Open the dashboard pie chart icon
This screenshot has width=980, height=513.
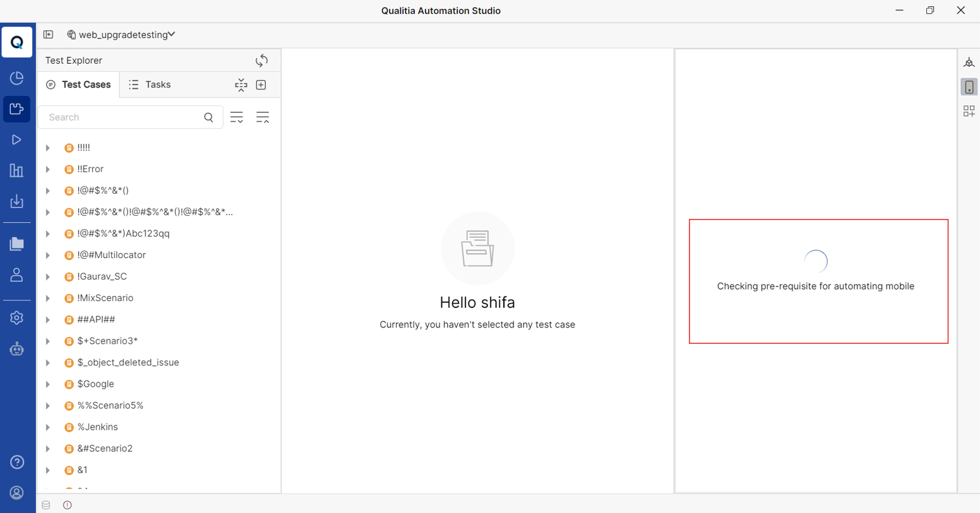(x=17, y=78)
